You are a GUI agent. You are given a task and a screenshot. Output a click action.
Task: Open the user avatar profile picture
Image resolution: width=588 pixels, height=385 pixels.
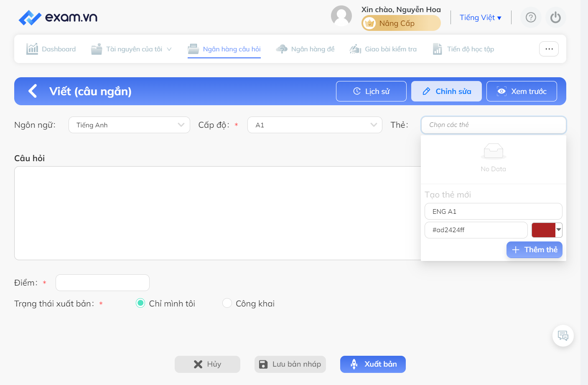pos(341,16)
